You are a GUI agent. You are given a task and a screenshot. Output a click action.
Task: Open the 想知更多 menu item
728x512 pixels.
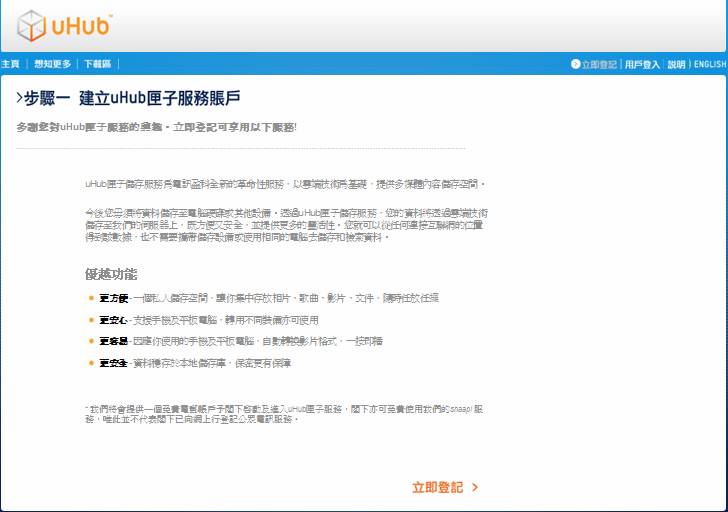point(52,64)
